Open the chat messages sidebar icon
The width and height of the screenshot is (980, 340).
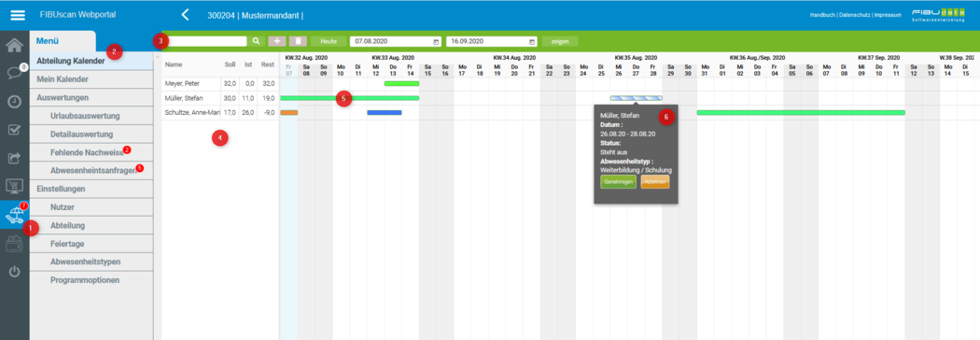pyautogui.click(x=14, y=73)
